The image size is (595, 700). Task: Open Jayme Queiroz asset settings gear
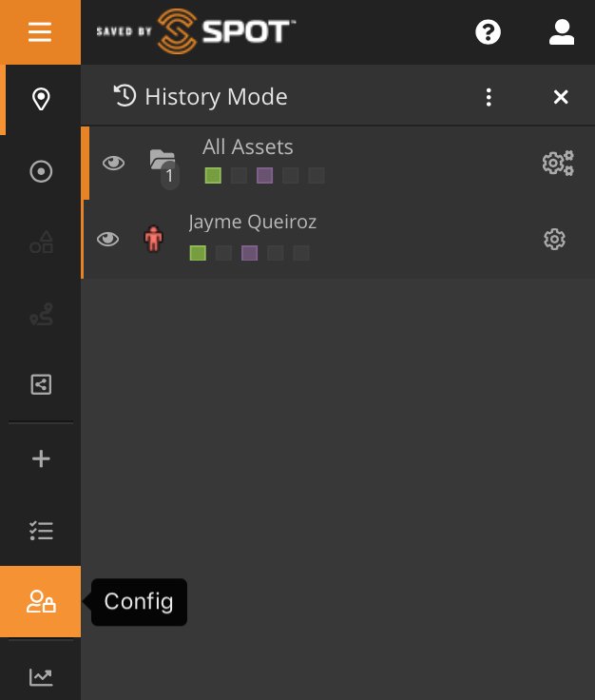click(555, 239)
